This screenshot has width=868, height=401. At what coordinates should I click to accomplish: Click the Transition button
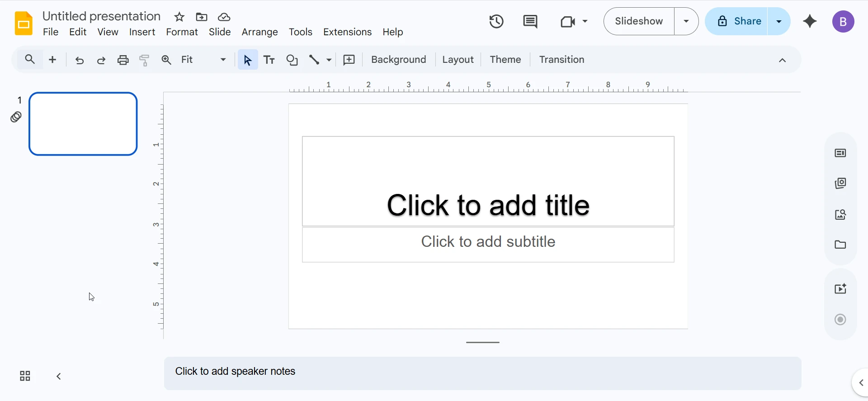pyautogui.click(x=561, y=60)
